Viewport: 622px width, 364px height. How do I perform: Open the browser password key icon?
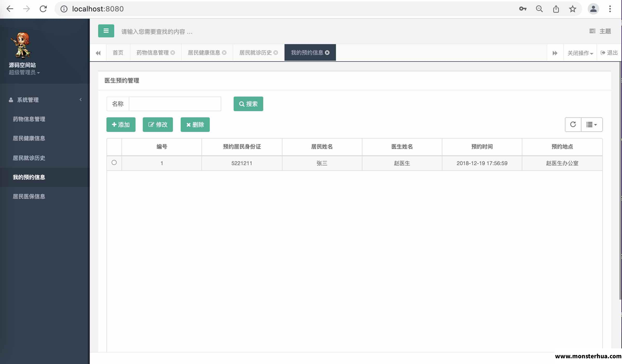click(523, 9)
